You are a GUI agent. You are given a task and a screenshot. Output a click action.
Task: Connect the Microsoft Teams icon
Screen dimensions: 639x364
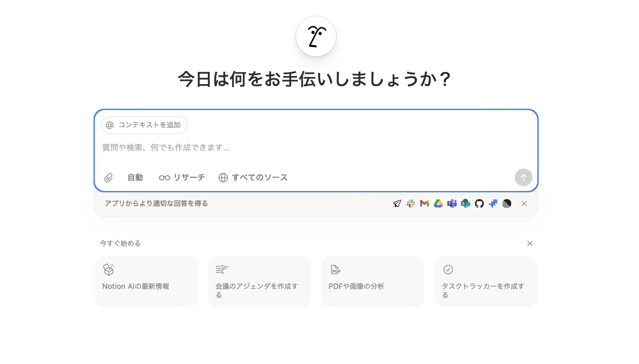pos(452,204)
